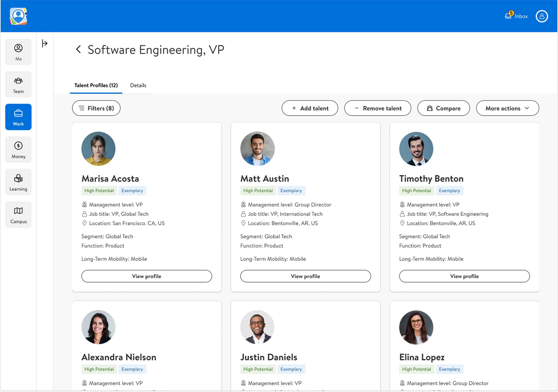Image resolution: width=558 pixels, height=392 pixels.
Task: Go to the Learning section
Action: [18, 182]
